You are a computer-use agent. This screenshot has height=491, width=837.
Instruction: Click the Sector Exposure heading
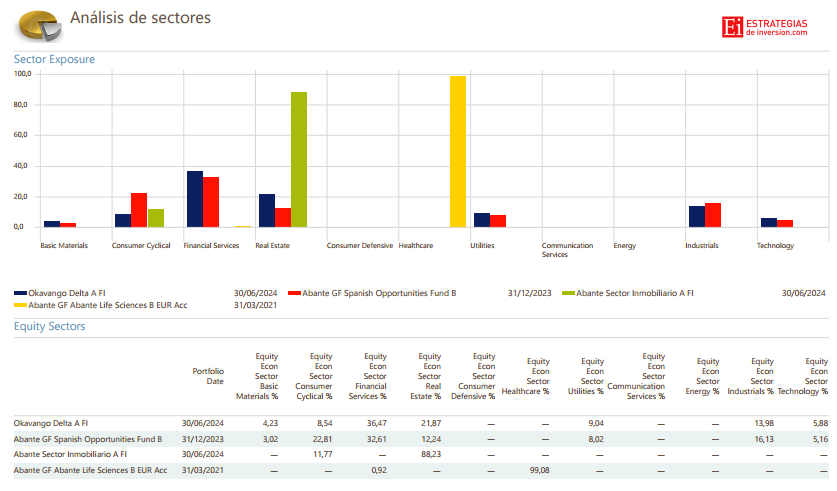pos(54,59)
